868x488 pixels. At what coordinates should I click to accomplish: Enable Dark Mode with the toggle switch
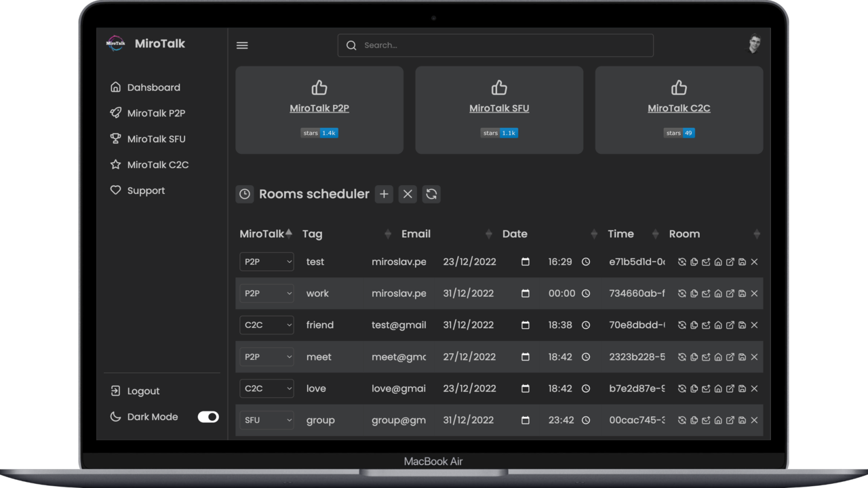(x=208, y=417)
